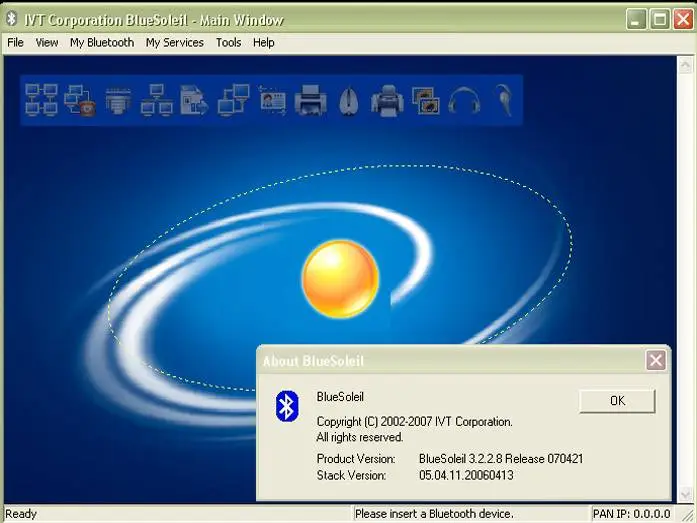Select the Printer icon beside the business card
The image size is (697, 523).
tap(310, 100)
